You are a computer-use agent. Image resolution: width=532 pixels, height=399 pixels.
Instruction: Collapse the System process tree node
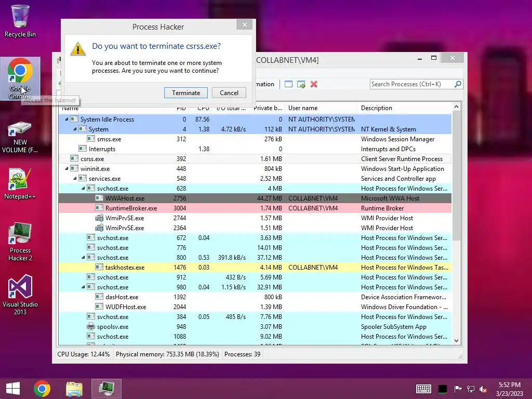75,129
